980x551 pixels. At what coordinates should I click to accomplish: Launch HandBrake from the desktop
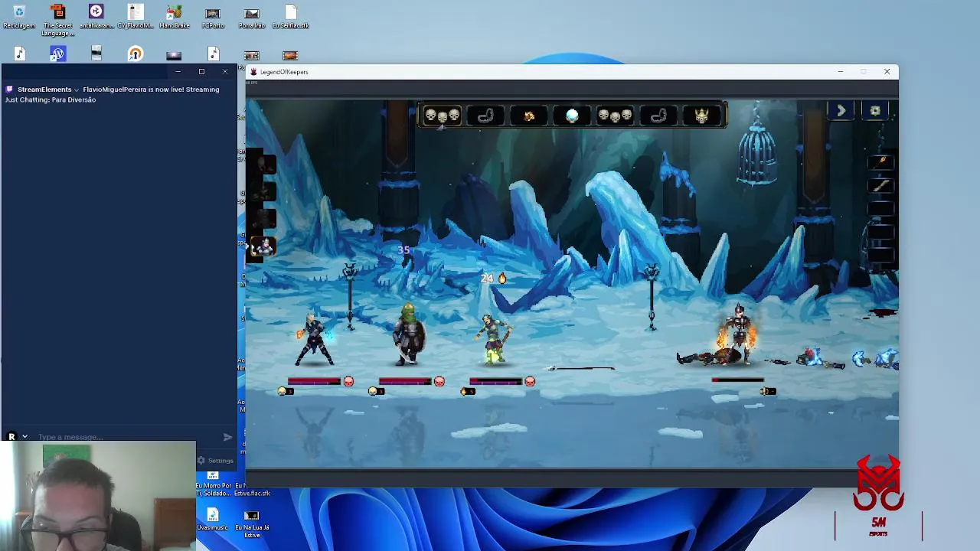[x=174, y=18]
